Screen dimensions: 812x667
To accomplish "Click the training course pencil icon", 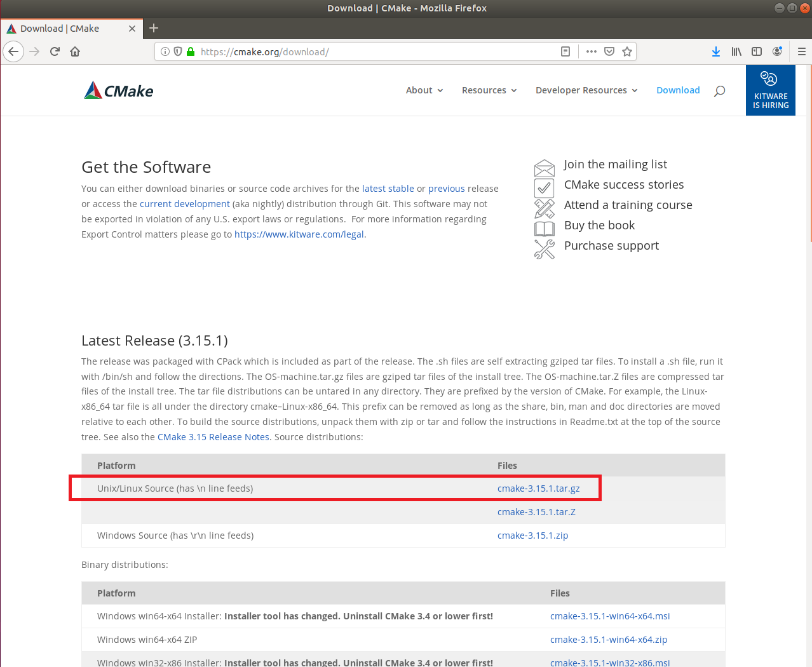I will coord(545,208).
